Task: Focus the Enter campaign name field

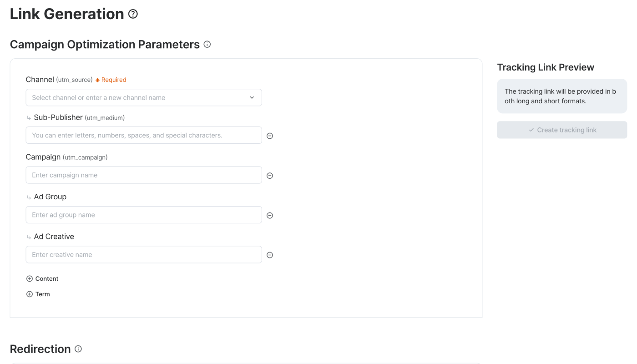Action: 144,175
